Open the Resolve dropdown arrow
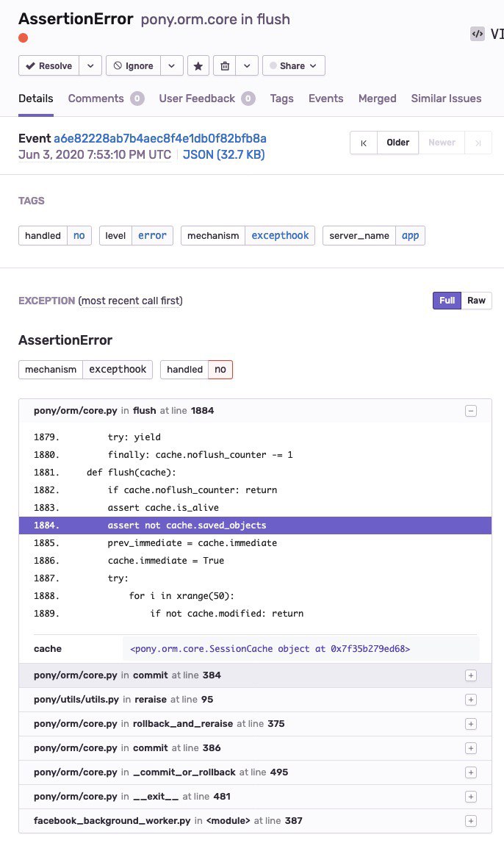504x843 pixels. [90, 65]
